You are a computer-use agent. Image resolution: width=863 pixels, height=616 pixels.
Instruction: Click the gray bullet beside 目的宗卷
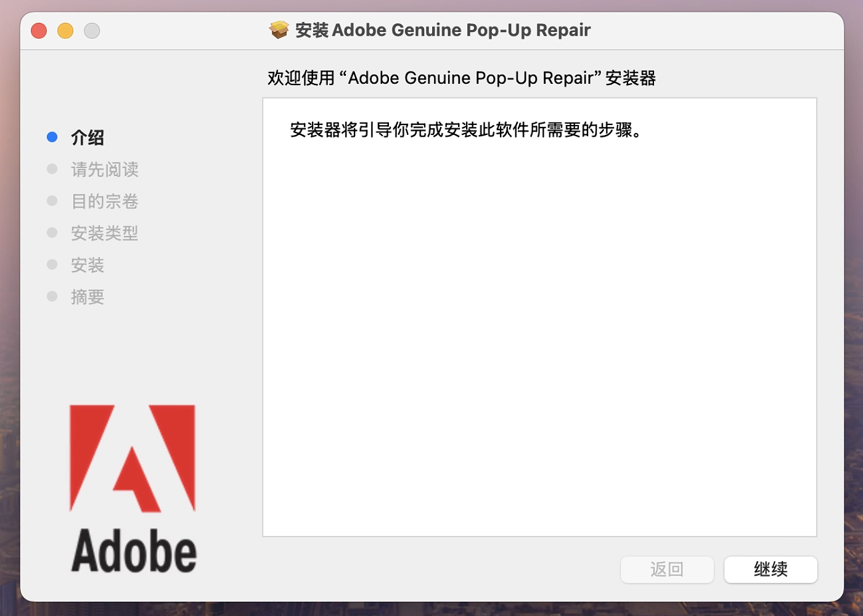tap(52, 201)
